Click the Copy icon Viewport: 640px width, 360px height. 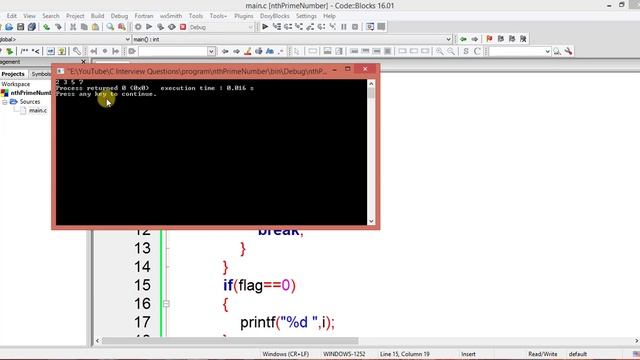click(84, 27)
